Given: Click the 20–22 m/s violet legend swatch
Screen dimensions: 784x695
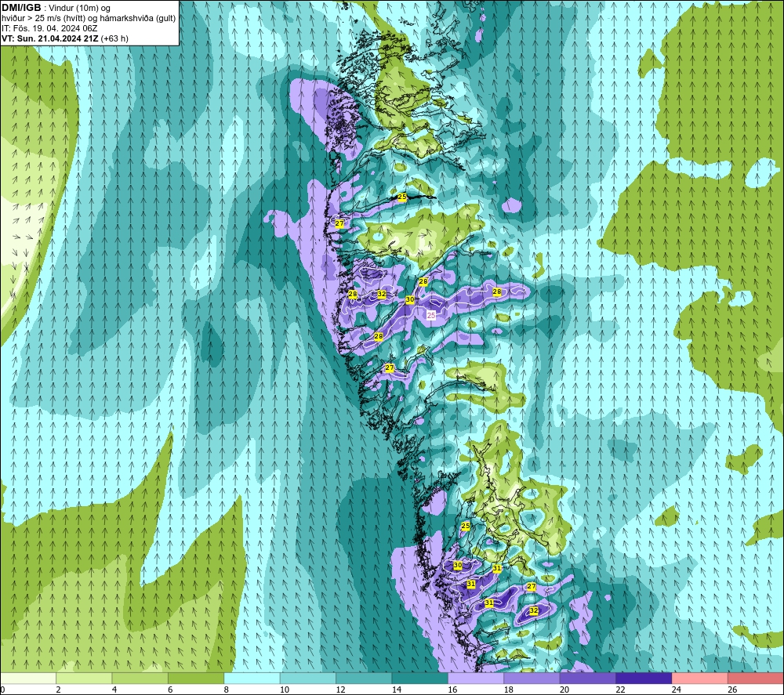Looking at the screenshot, I should (588, 678).
